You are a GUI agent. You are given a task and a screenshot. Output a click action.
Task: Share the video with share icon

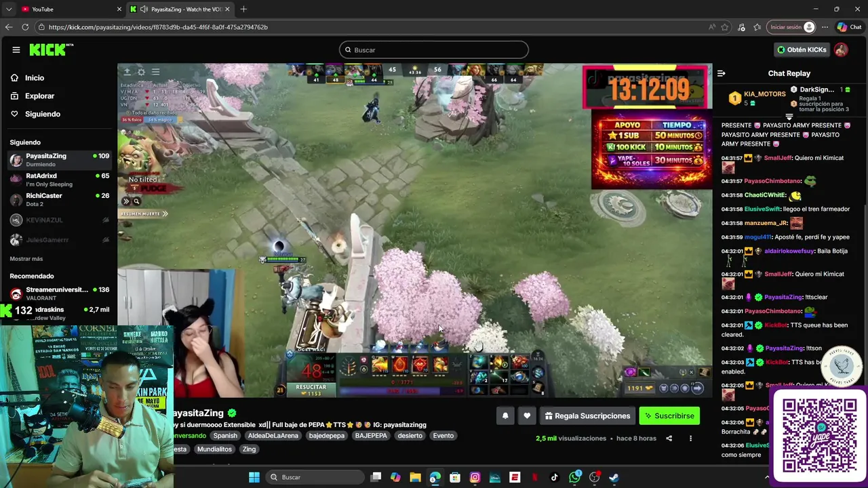pyautogui.click(x=669, y=439)
